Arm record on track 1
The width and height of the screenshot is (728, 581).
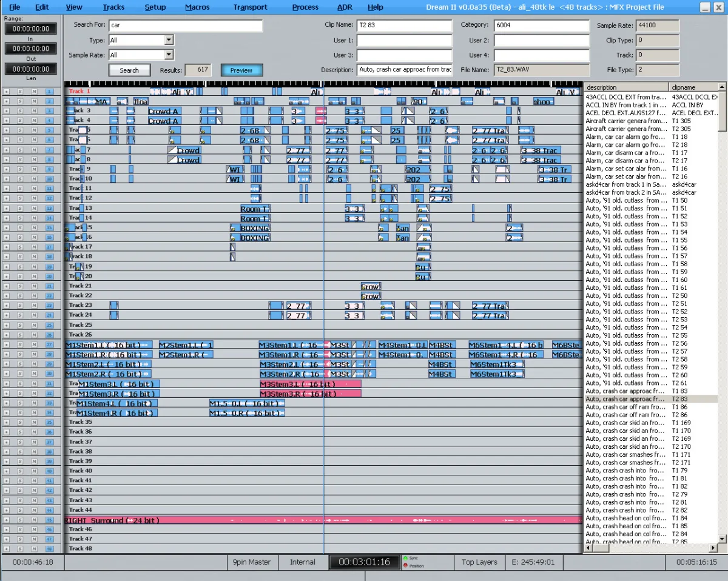click(7, 91)
